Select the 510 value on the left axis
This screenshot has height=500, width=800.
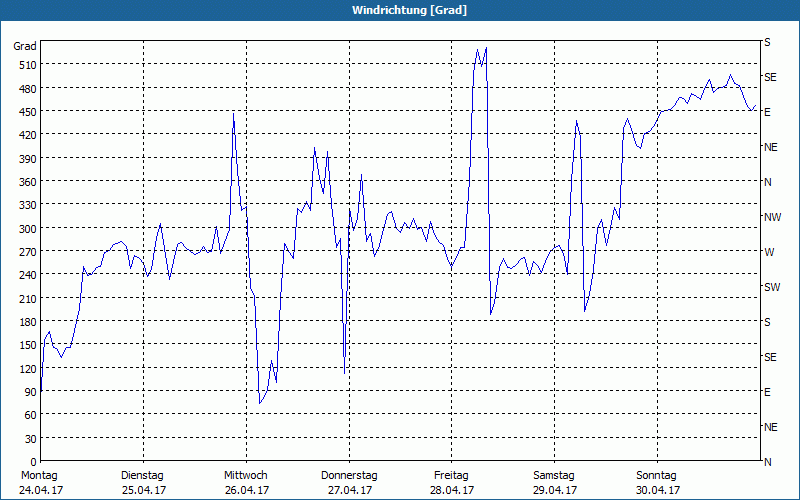pos(28,65)
